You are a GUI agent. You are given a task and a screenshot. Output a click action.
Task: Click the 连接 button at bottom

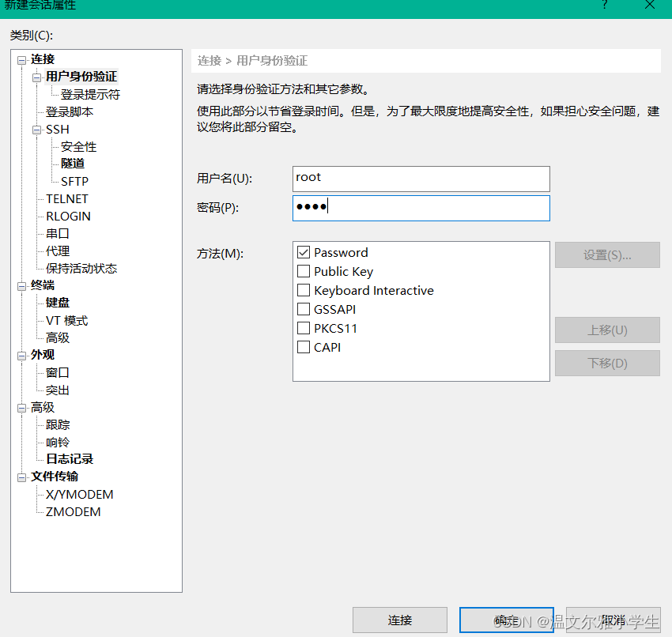pyautogui.click(x=400, y=620)
